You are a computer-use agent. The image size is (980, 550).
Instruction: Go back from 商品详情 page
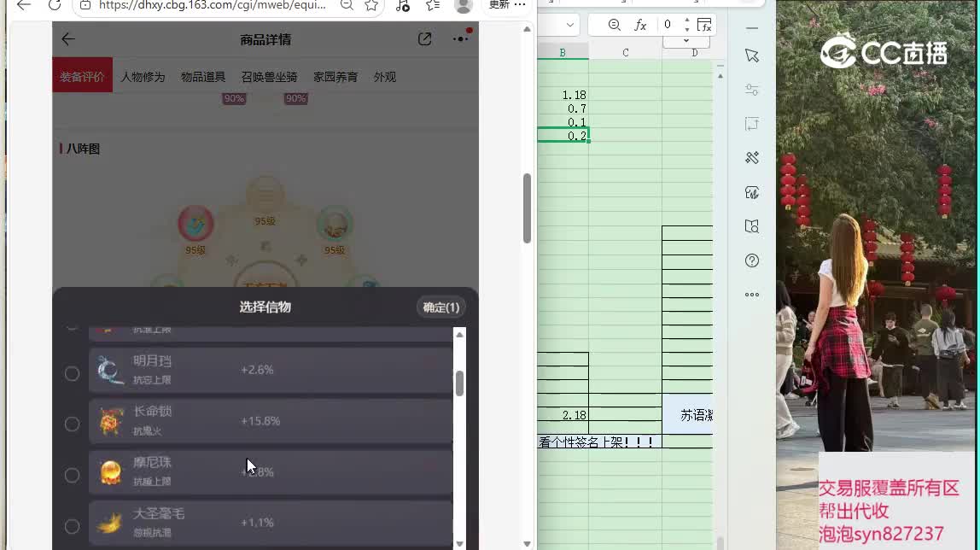[x=68, y=38]
